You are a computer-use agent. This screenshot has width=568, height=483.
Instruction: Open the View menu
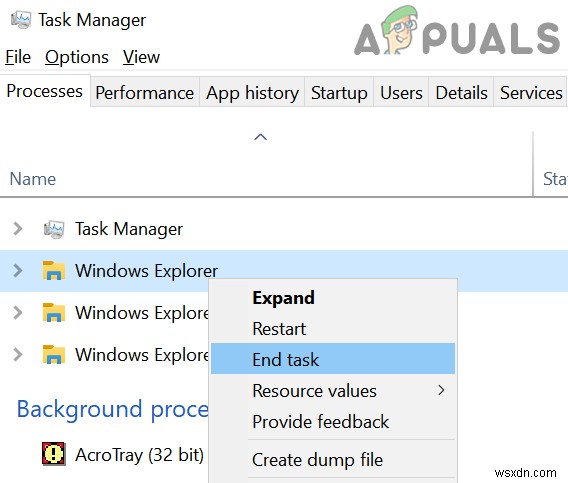(x=141, y=57)
